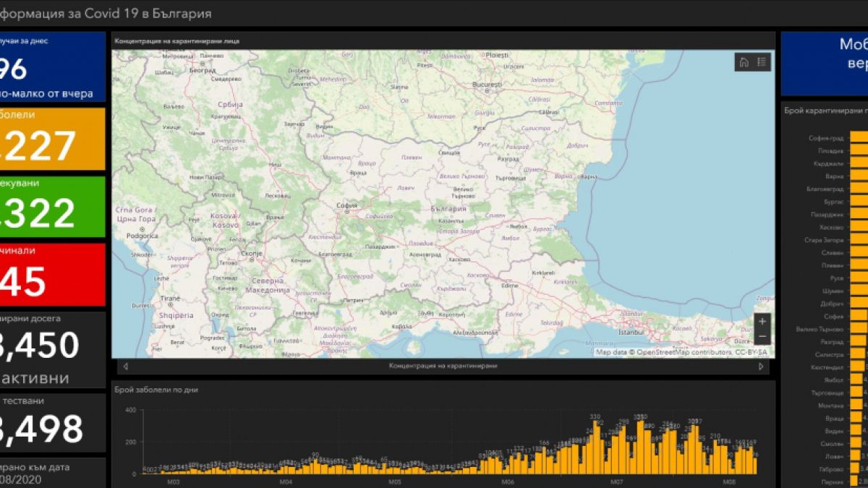Open the map legend list icon
This screenshot has height=488, width=868.
762,62
